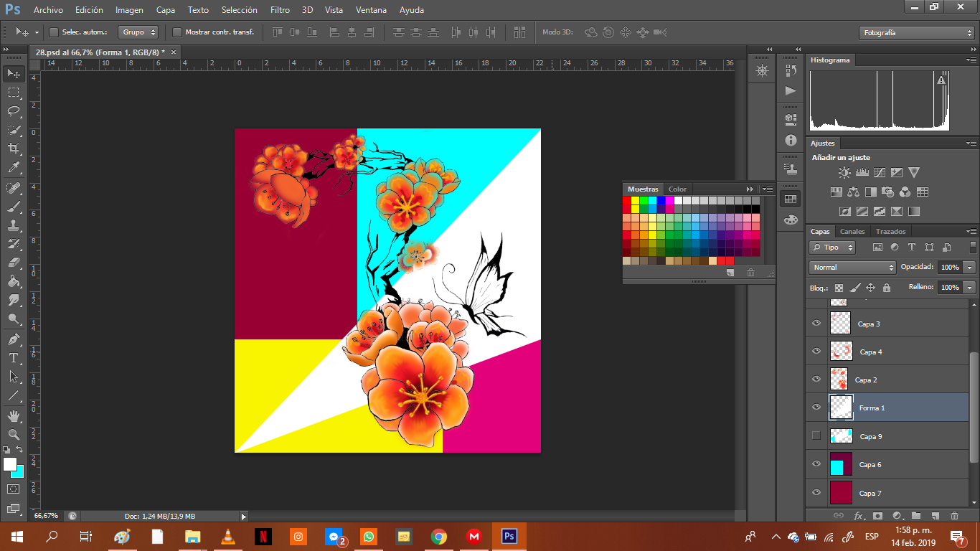Select the Eyedropper tool
Screen dimensions: 980x551
tap(14, 168)
